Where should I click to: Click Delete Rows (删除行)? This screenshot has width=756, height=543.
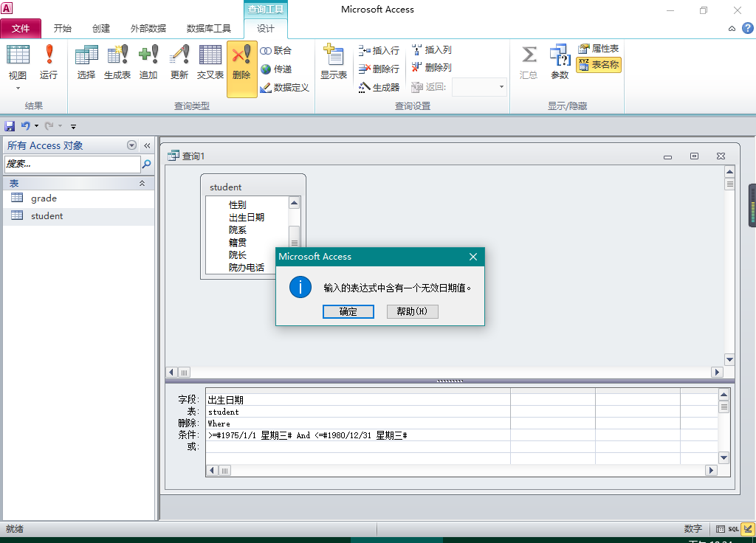tap(379, 69)
